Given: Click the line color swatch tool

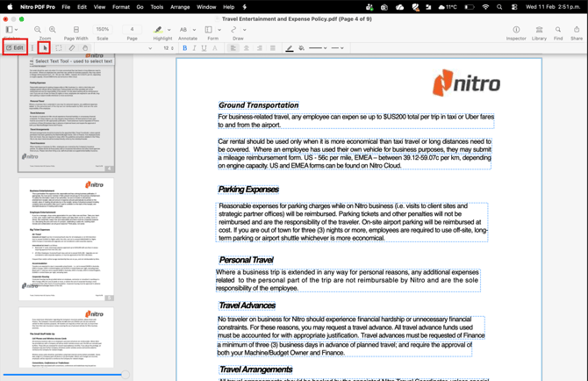Looking at the screenshot, I should tap(290, 48).
